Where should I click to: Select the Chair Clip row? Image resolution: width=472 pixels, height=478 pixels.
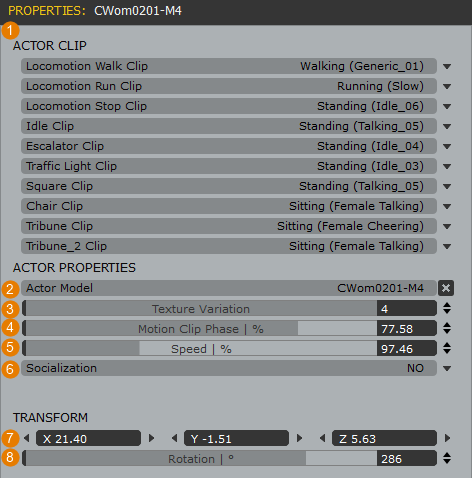pos(229,206)
